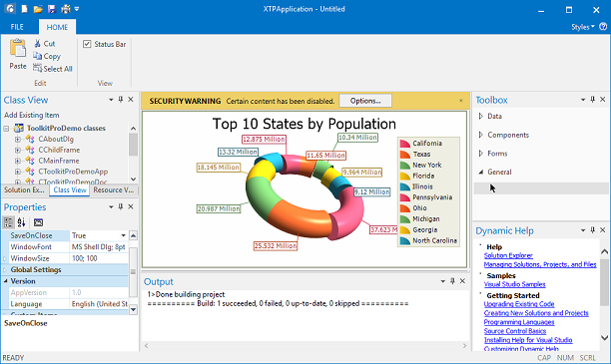This screenshot has width=611, height=364.
Task: Switch to the Solution Explorer tab
Action: coord(24,190)
